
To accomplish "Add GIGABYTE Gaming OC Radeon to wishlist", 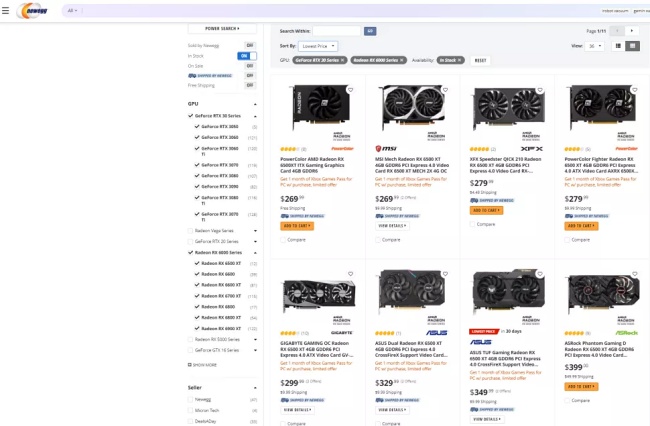I will [350, 274].
